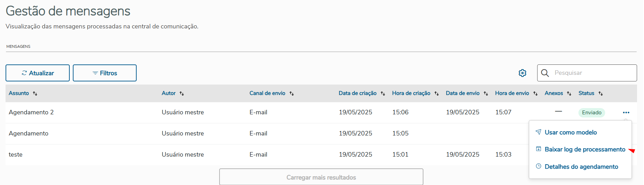Image resolution: width=644 pixels, height=185 pixels.
Task: Sort by Hora de criação arrows
Action: [437, 94]
